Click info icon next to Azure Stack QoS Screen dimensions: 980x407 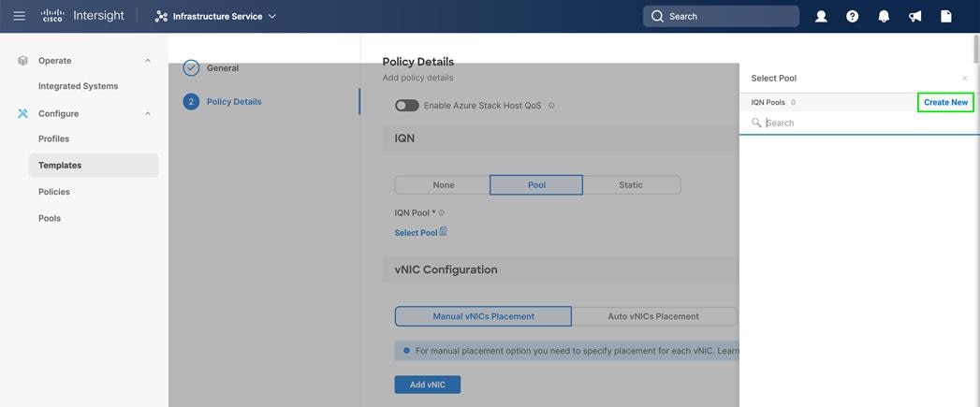point(551,106)
